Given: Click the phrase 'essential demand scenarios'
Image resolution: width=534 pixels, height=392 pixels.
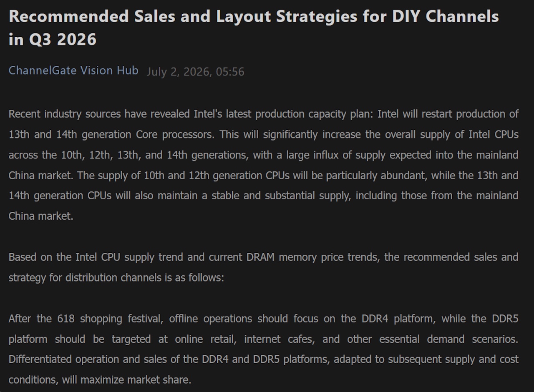Looking at the screenshot, I should point(448,339).
